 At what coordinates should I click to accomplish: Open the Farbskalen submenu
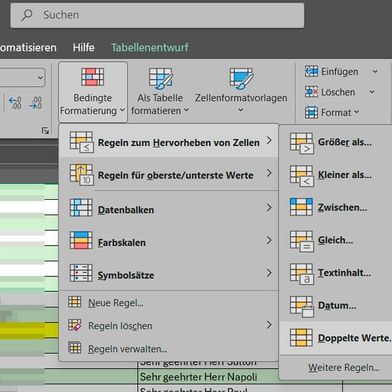pyautogui.click(x=169, y=241)
